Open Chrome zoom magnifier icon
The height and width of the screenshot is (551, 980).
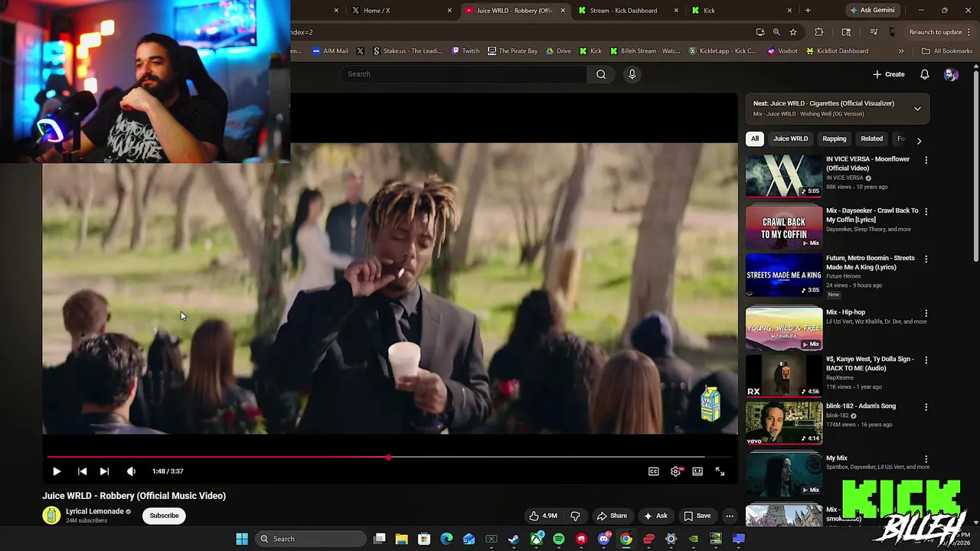point(776,32)
